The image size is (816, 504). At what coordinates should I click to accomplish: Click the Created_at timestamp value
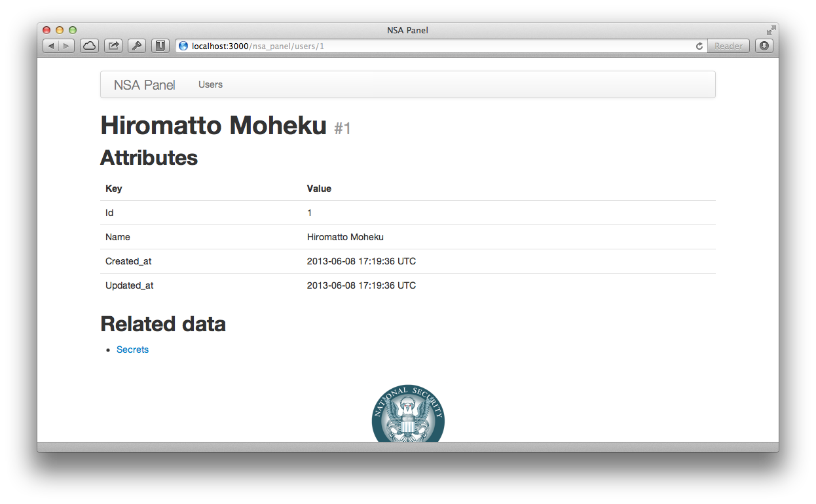click(x=362, y=261)
